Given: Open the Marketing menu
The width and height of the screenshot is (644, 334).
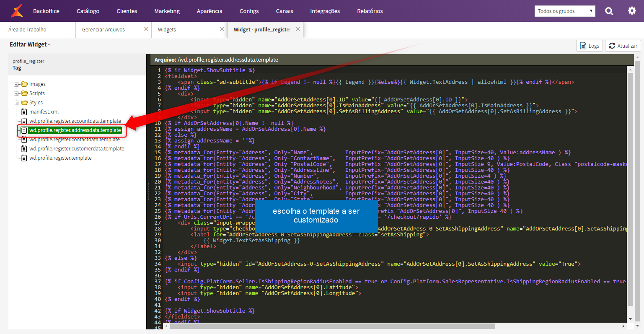Looking at the screenshot, I should pyautogui.click(x=167, y=11).
